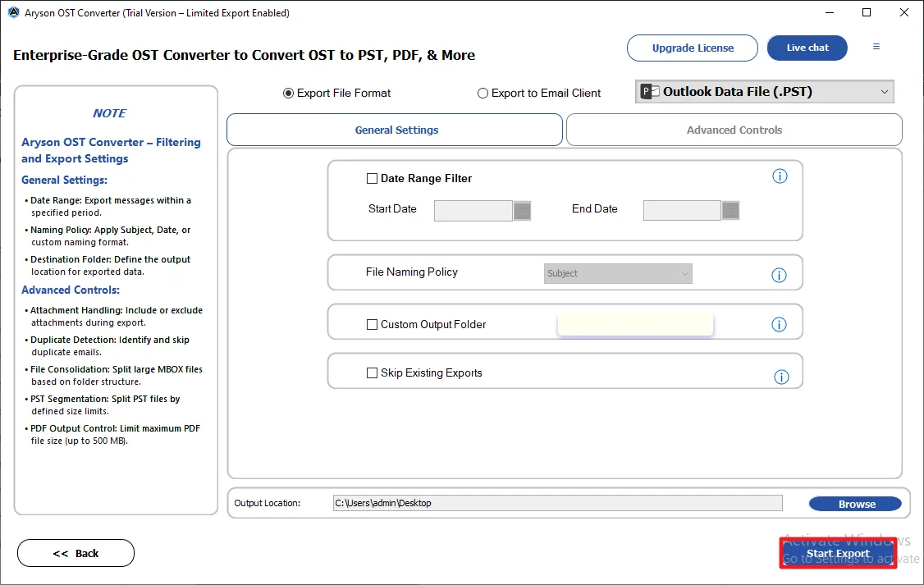Image resolution: width=924 pixels, height=585 pixels.
Task: Click the "Advanced Controls:" heading in the note panel
Action: (x=70, y=290)
